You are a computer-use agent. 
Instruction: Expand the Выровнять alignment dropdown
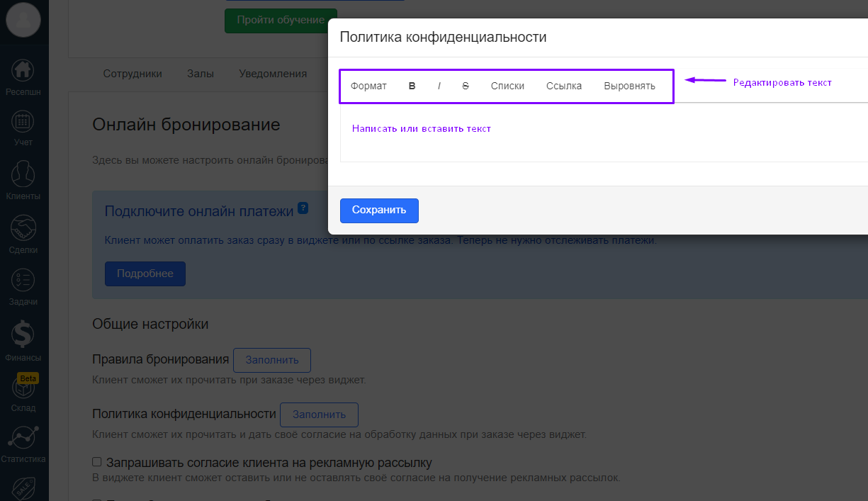(x=629, y=86)
